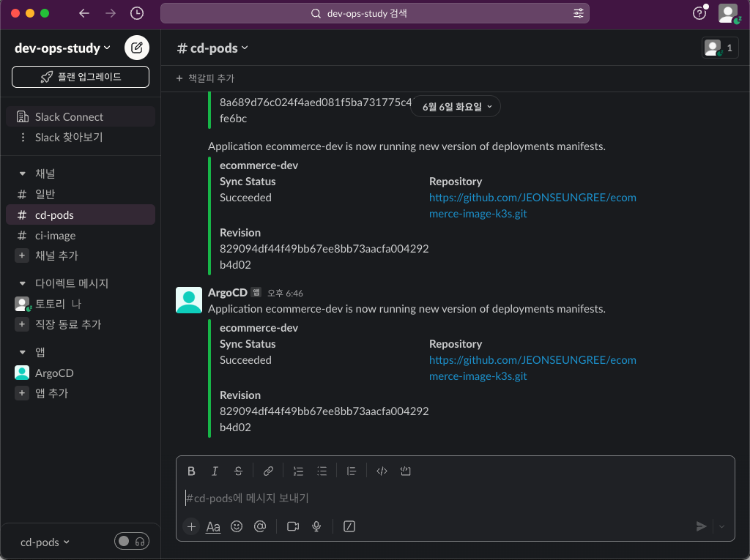Viewport: 750px width, 560px height.
Task: Open the 6월 6일 화요일 date picker
Action: coord(456,107)
